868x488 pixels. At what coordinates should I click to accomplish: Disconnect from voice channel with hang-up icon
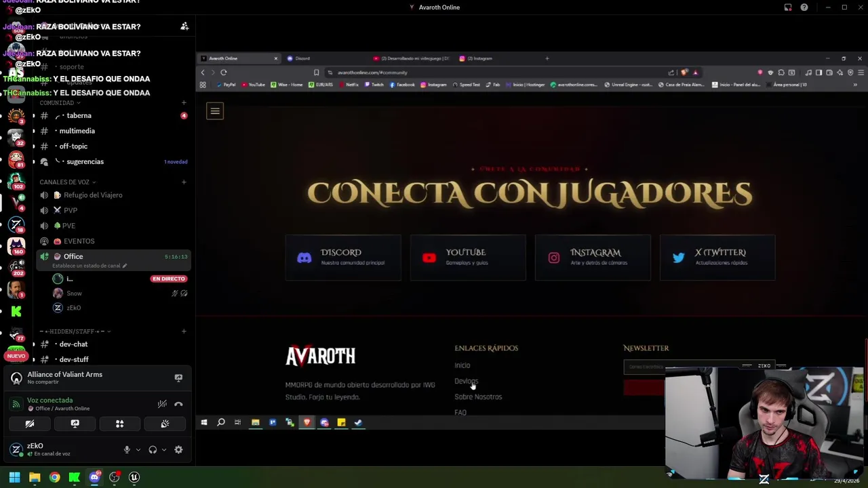pyautogui.click(x=178, y=404)
